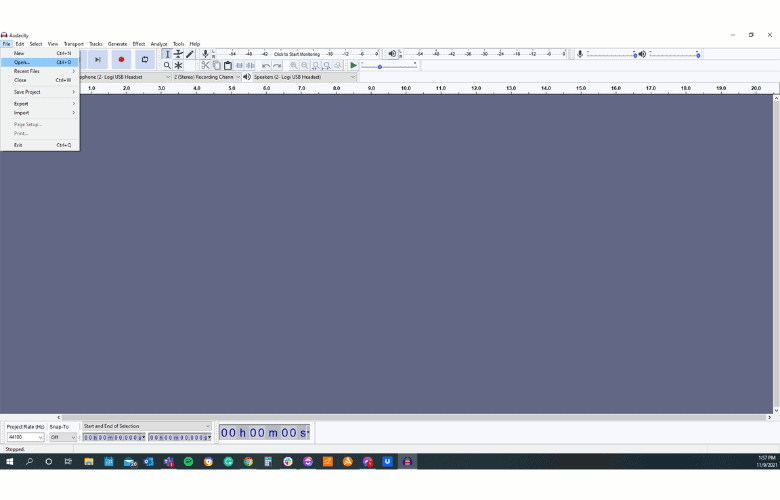Toggle the Loop button in transport toolbar

click(144, 60)
